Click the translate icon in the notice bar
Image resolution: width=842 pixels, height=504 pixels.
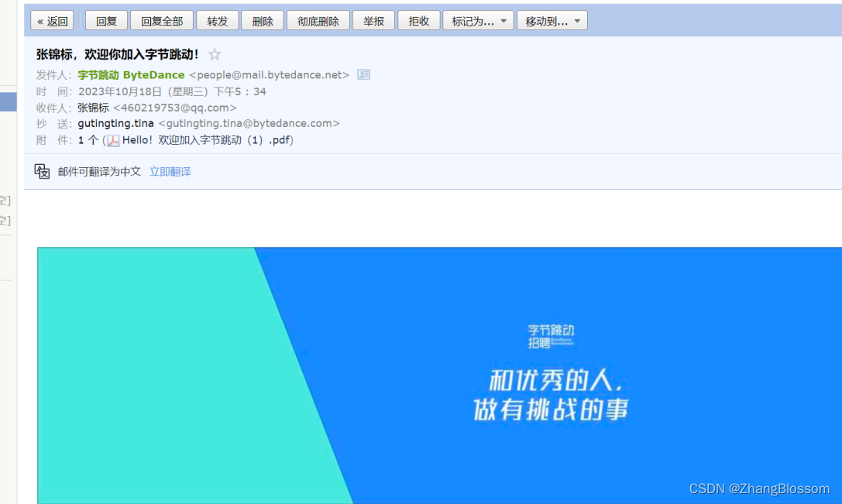42,171
